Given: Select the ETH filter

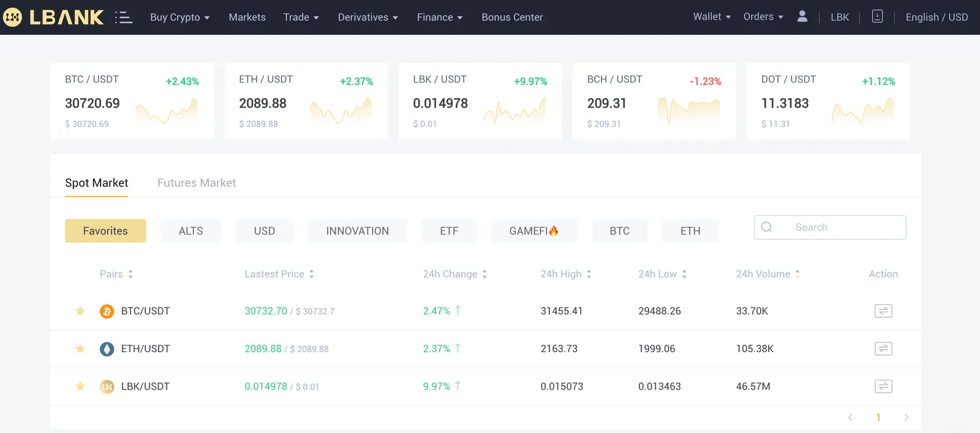Looking at the screenshot, I should (x=690, y=231).
